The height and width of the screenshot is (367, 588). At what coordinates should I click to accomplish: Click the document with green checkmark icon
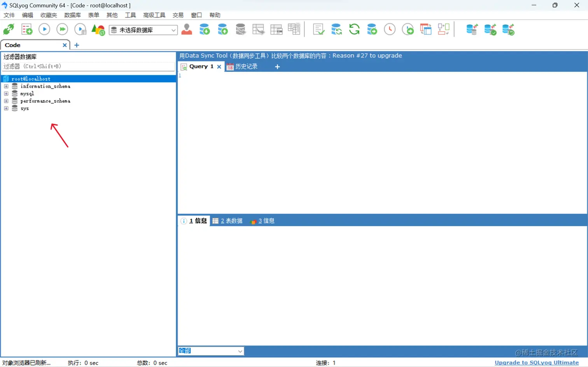tap(318, 30)
